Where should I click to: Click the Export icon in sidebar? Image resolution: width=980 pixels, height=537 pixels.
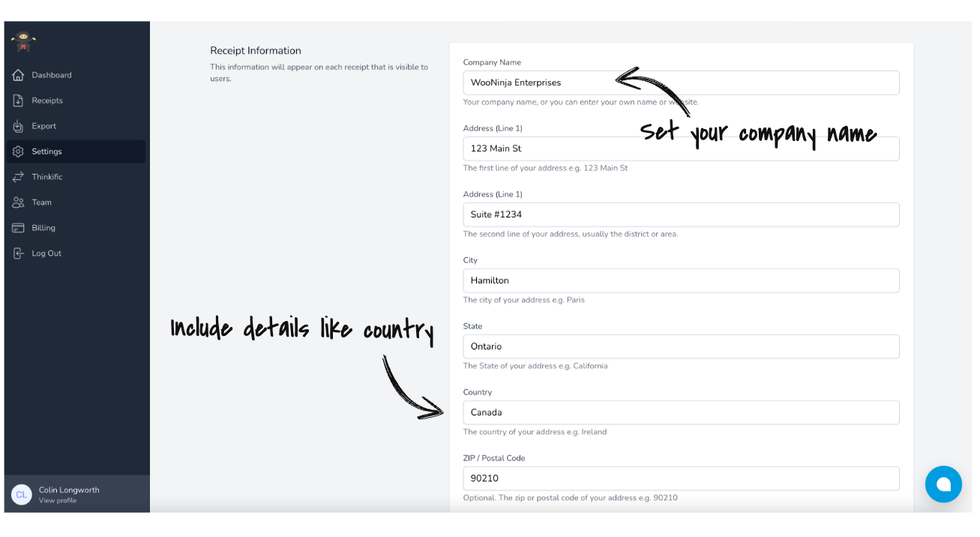[19, 126]
